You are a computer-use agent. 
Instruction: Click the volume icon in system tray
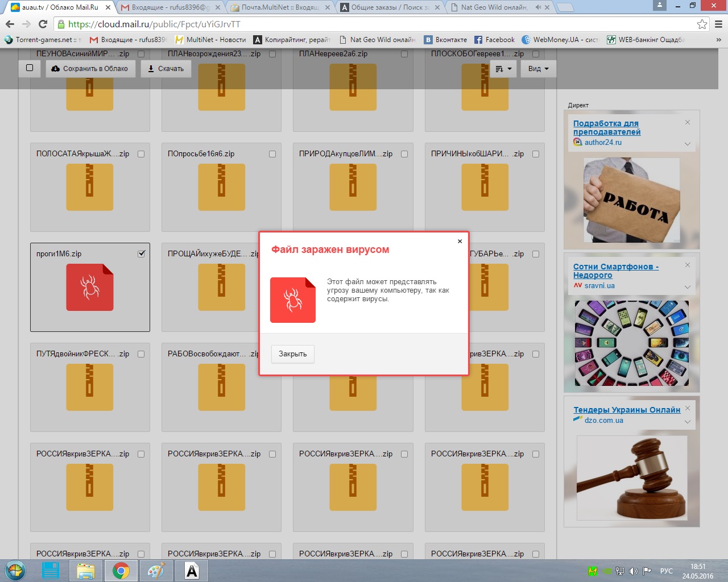pos(634,571)
